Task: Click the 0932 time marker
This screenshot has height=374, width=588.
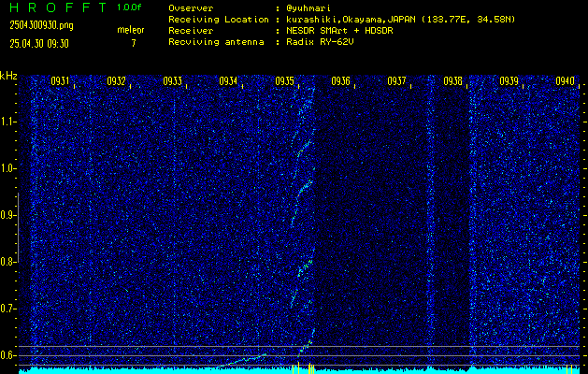Action: [116, 81]
